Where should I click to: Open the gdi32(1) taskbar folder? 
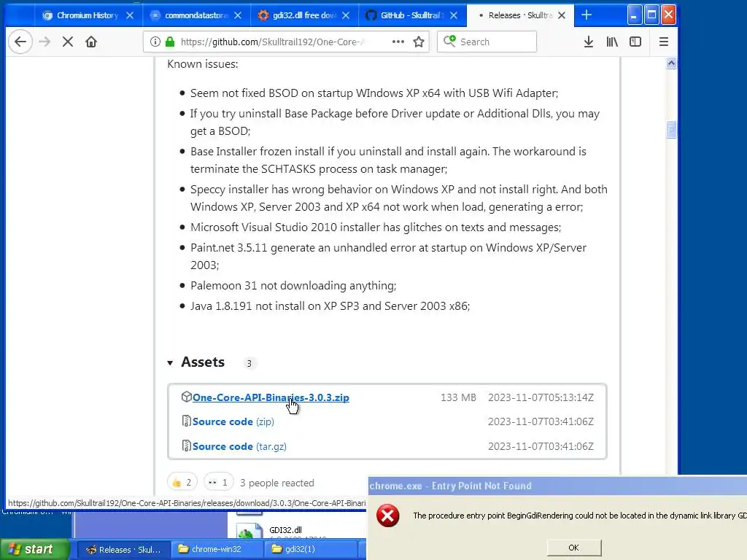click(310, 550)
